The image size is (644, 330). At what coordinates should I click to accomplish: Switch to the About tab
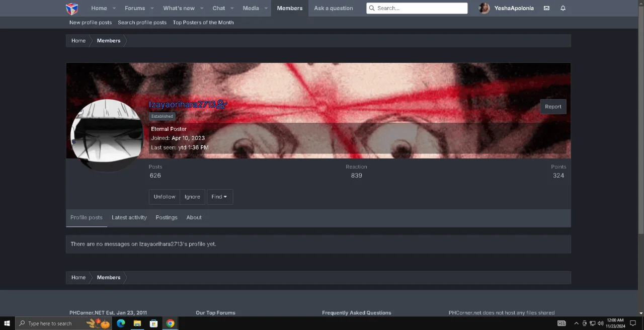(x=194, y=217)
